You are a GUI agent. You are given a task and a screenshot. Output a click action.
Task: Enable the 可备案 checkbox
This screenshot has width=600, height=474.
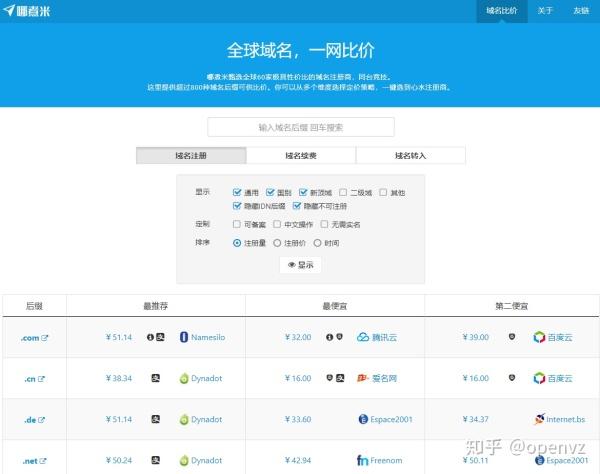pyautogui.click(x=237, y=224)
